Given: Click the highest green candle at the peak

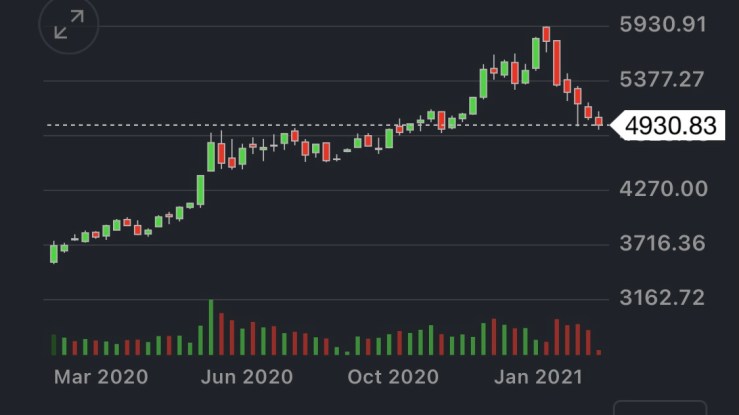Looking at the screenshot, I should tap(536, 53).
